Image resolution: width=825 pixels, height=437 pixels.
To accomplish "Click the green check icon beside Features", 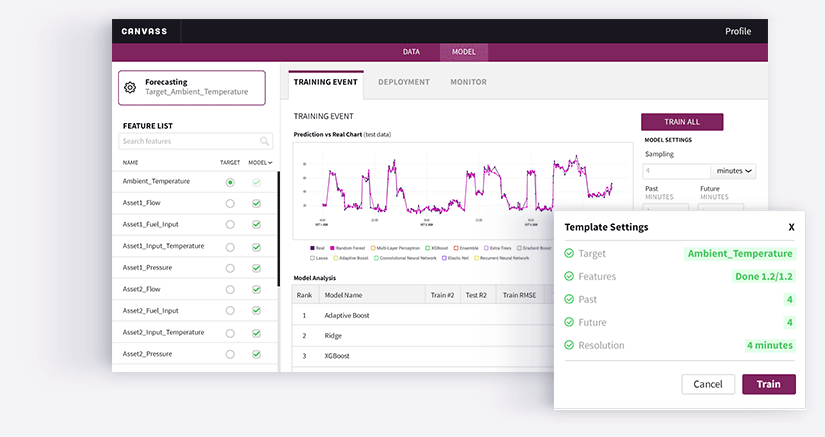I will click(x=569, y=277).
